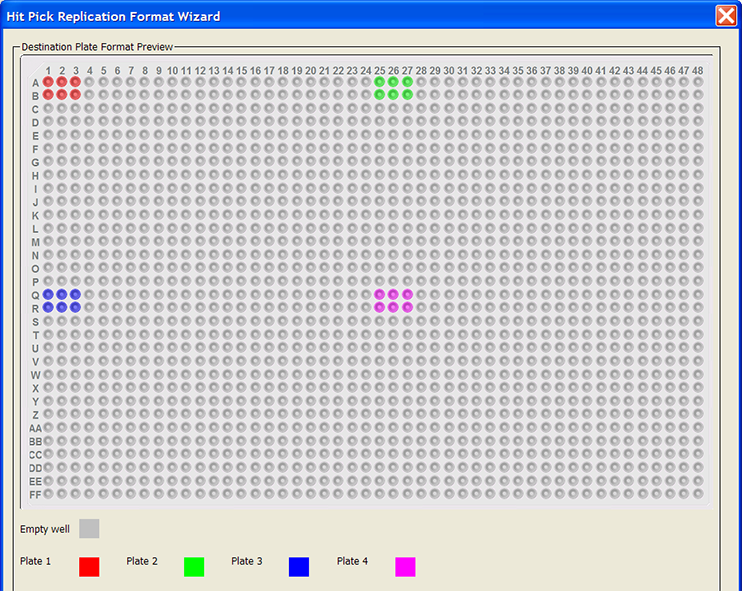Click the red well at A3
The image size is (742, 591).
[x=75, y=82]
